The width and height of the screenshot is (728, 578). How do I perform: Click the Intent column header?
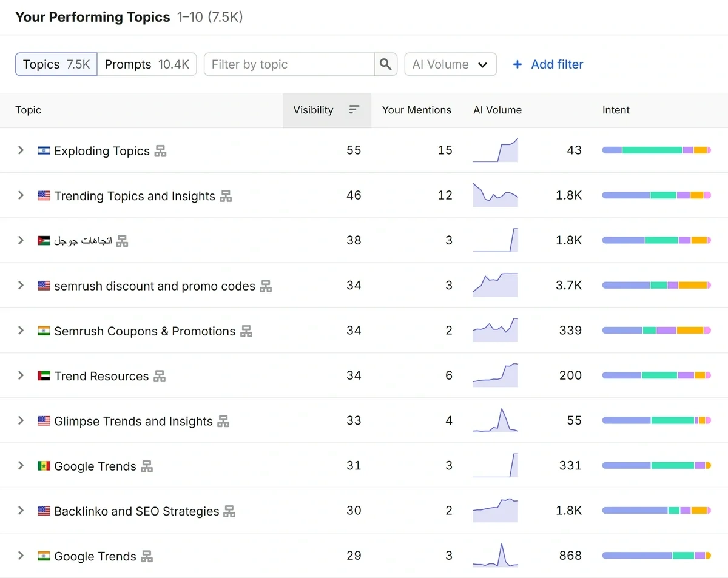[x=616, y=110]
